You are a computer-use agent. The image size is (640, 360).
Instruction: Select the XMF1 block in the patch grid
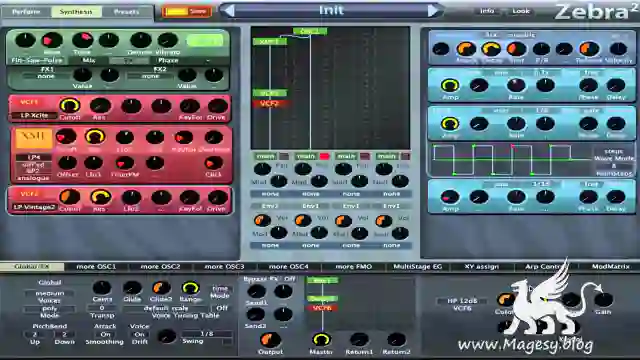[x=269, y=41]
